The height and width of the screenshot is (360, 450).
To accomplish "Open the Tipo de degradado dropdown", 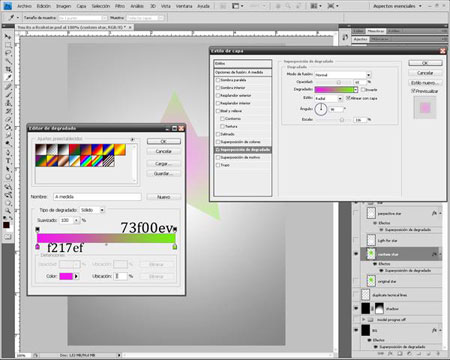I will [x=102, y=210].
